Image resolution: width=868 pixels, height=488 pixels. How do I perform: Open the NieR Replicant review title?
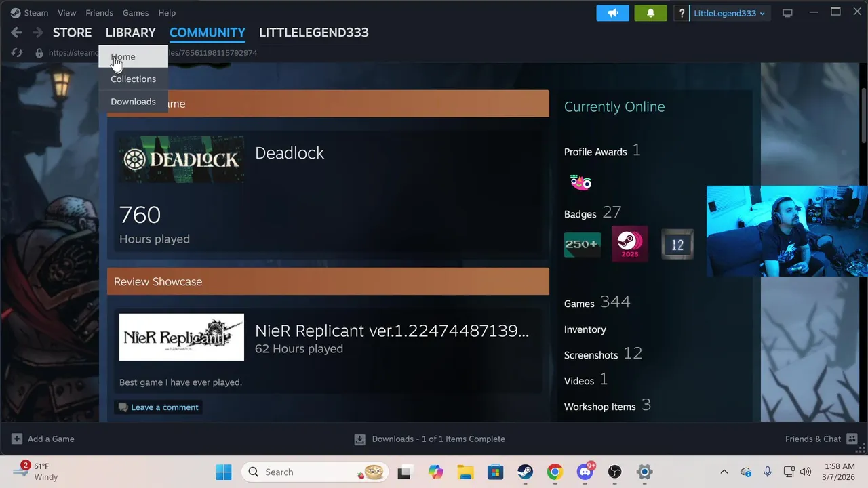pos(392,331)
